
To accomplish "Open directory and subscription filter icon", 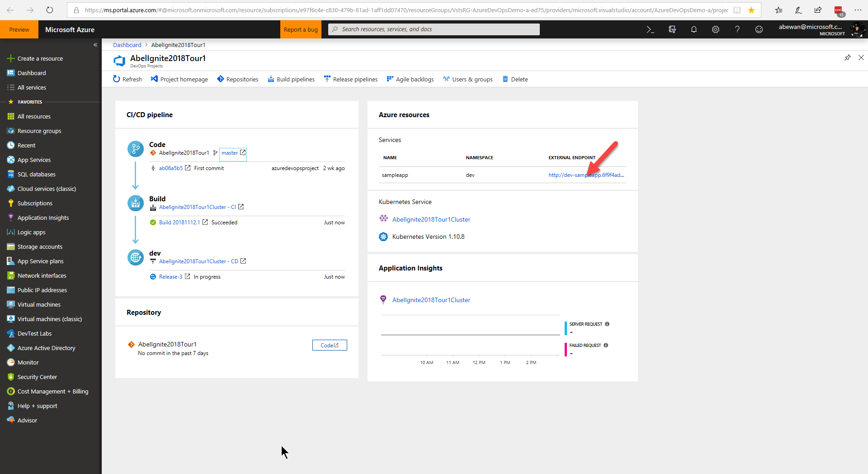I will coord(672,29).
